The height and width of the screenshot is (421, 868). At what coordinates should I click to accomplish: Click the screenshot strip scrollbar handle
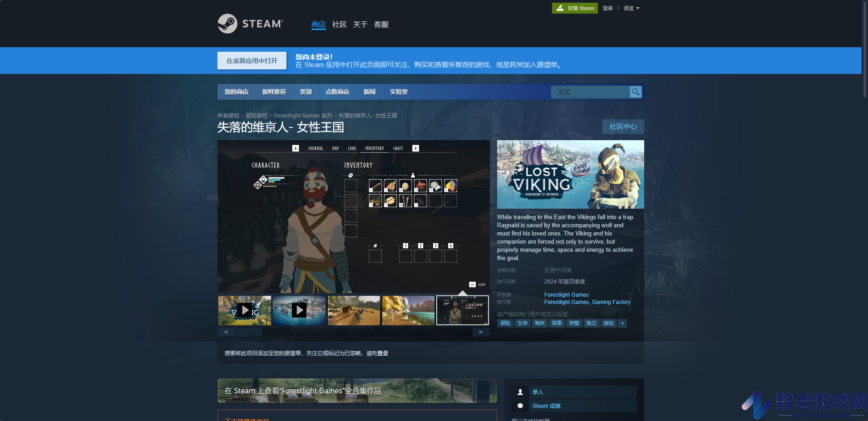(x=248, y=332)
